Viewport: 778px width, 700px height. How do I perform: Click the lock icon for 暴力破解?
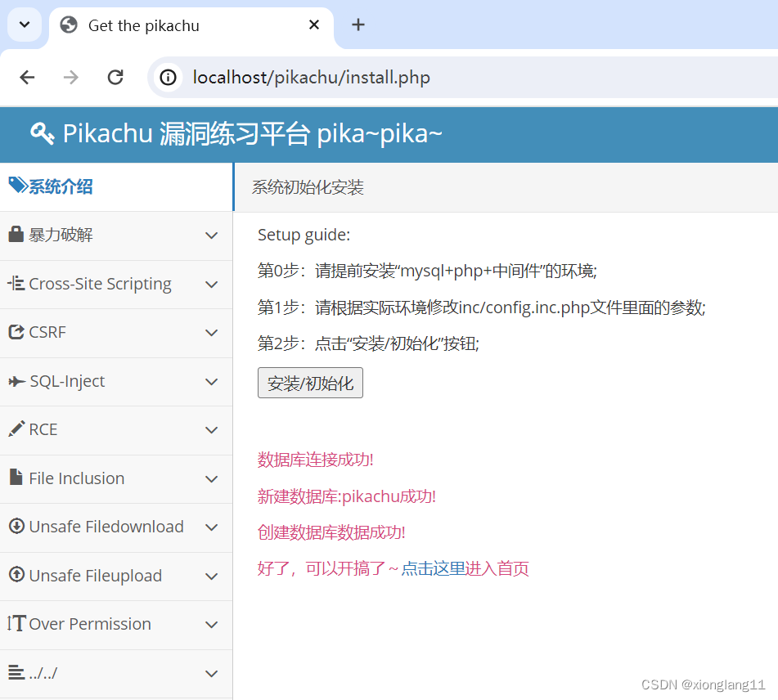coord(16,234)
